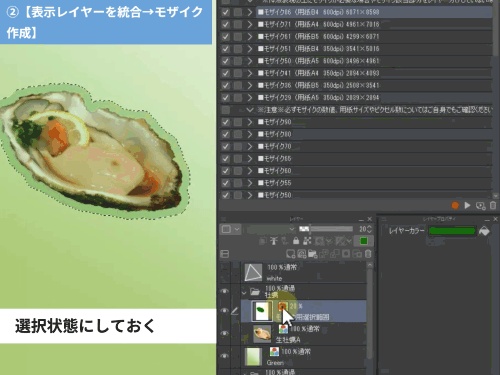
Task: Click the new raster layer icon
Action: tap(290, 254)
